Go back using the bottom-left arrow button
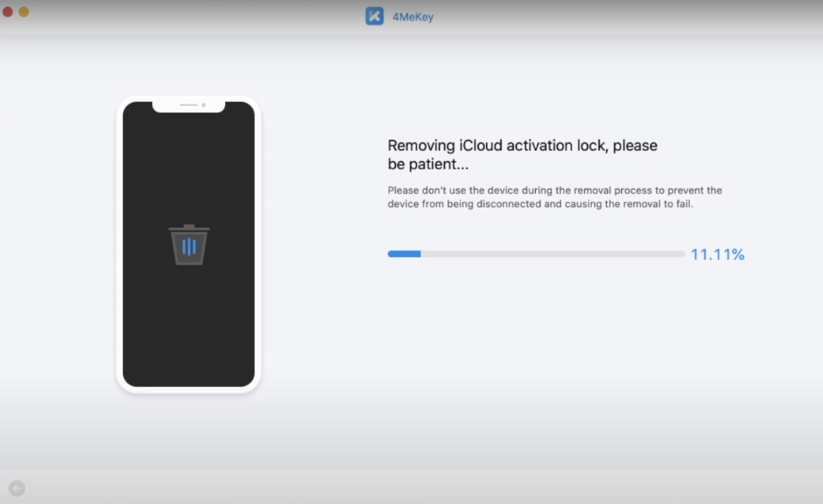The height and width of the screenshot is (504, 823). pos(16,488)
